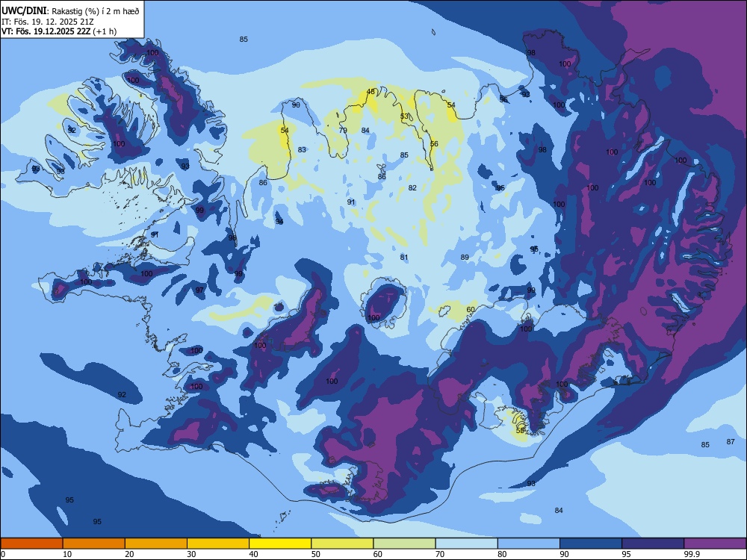Click the '40' legend scale label
The height and width of the screenshot is (560, 747).
pyautogui.click(x=254, y=554)
